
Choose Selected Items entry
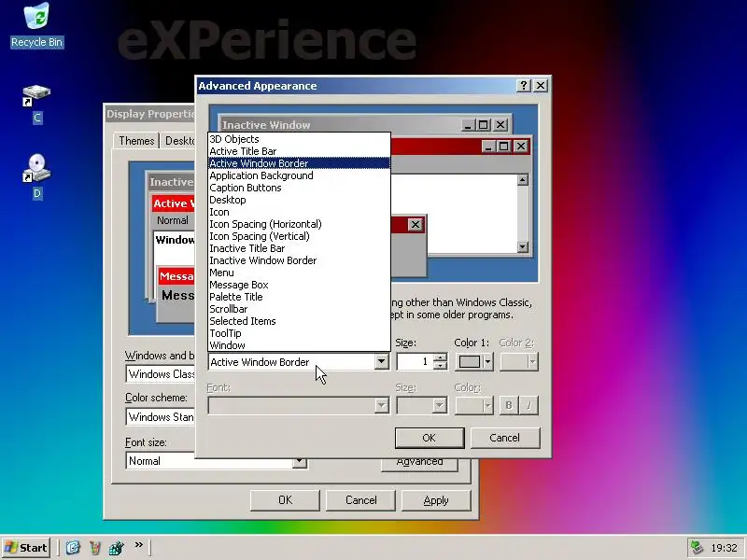click(299, 321)
